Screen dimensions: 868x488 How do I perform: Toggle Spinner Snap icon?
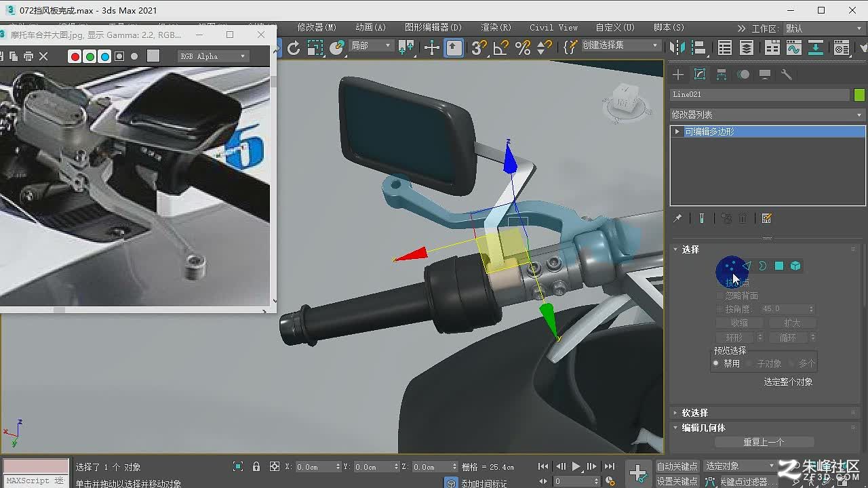click(545, 47)
